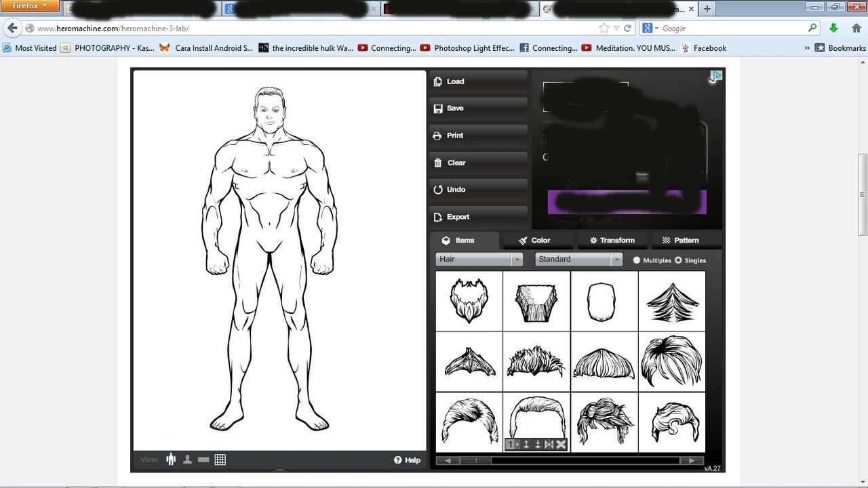Viewport: 868px width, 488px height.
Task: Open the Hair category dropdown
Action: pyautogui.click(x=479, y=260)
